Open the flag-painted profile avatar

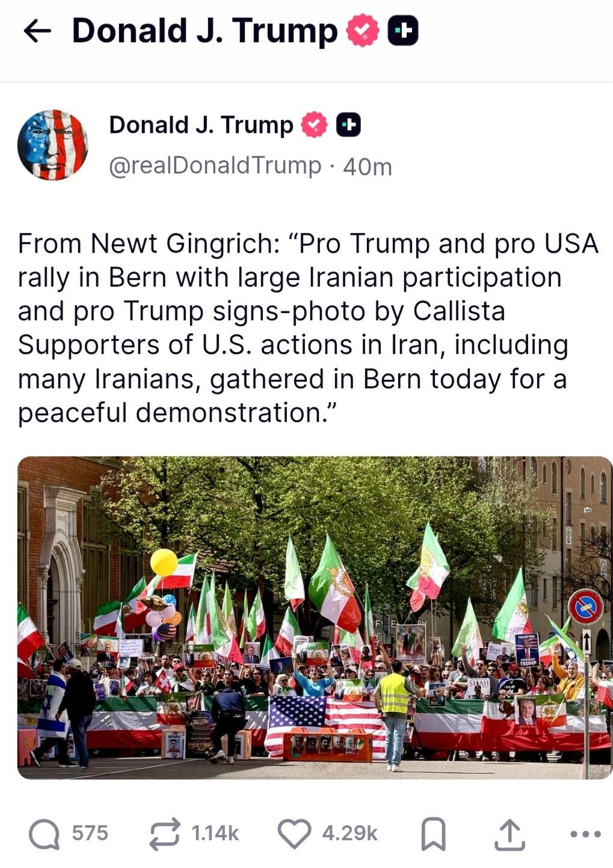[x=53, y=145]
